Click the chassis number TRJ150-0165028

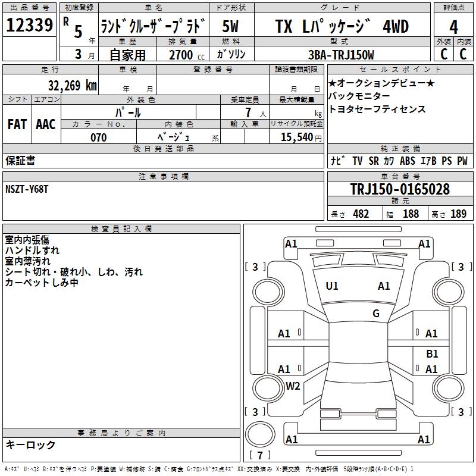tap(400, 189)
